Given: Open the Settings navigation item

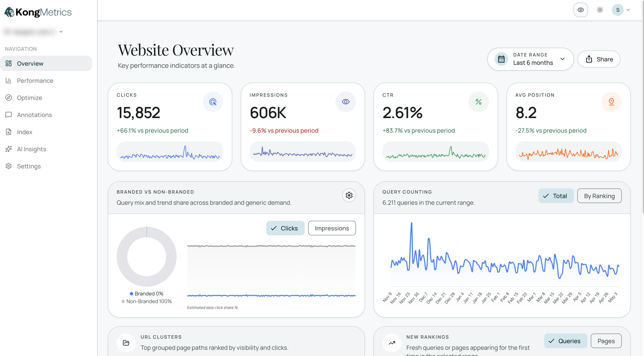Looking at the screenshot, I should [46, 166].
